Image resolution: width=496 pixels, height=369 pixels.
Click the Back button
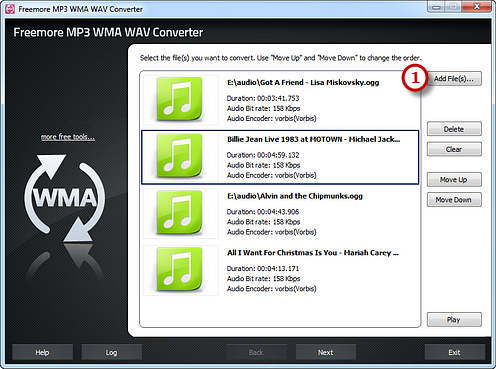[256, 352]
